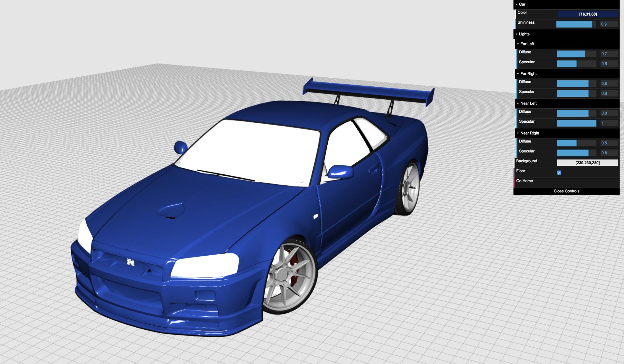Collapse the Car folder
Viewport: 624px width, 364px height.
click(522, 4)
